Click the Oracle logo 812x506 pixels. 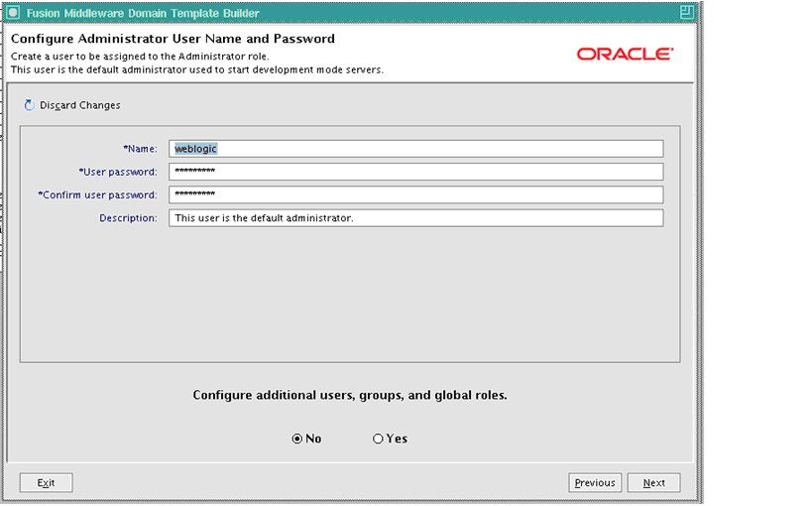625,54
